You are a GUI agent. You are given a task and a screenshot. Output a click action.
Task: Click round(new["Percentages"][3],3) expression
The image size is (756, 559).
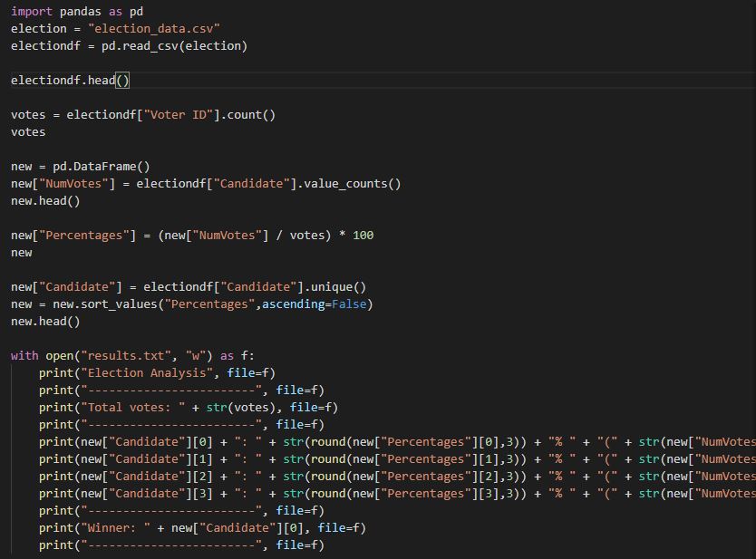[415, 494]
